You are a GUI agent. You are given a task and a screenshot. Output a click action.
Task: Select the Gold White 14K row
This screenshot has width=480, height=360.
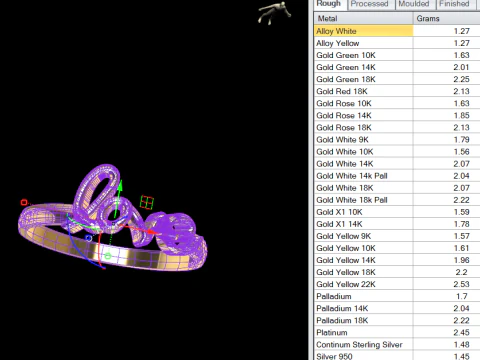pyautogui.click(x=397, y=164)
